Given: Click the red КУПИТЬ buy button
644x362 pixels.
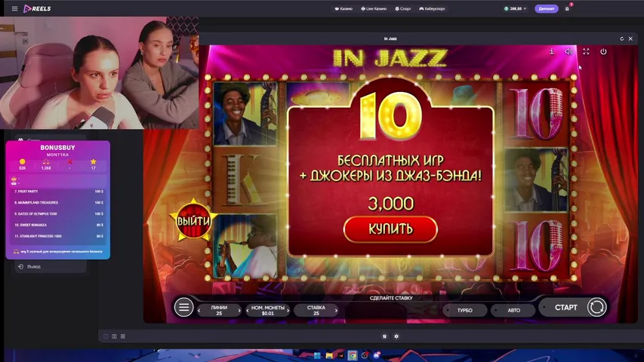Looking at the screenshot, I should (x=390, y=229).
